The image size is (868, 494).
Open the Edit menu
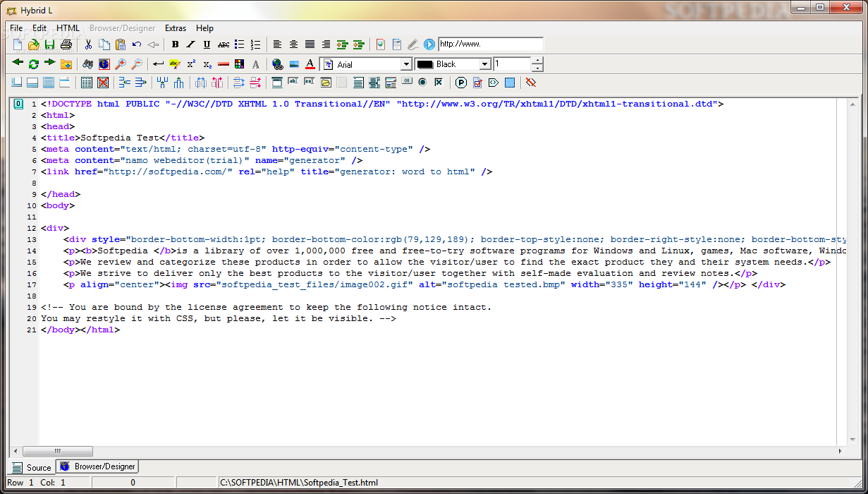[x=39, y=28]
